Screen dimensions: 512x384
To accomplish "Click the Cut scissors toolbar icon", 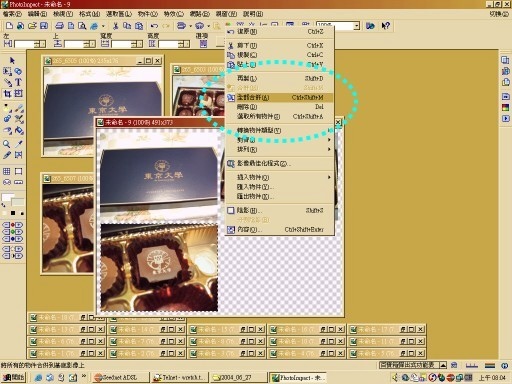I will coord(115,26).
